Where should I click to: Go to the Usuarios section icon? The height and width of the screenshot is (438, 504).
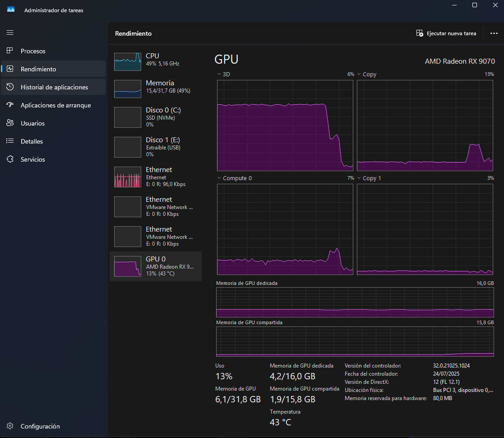10,123
